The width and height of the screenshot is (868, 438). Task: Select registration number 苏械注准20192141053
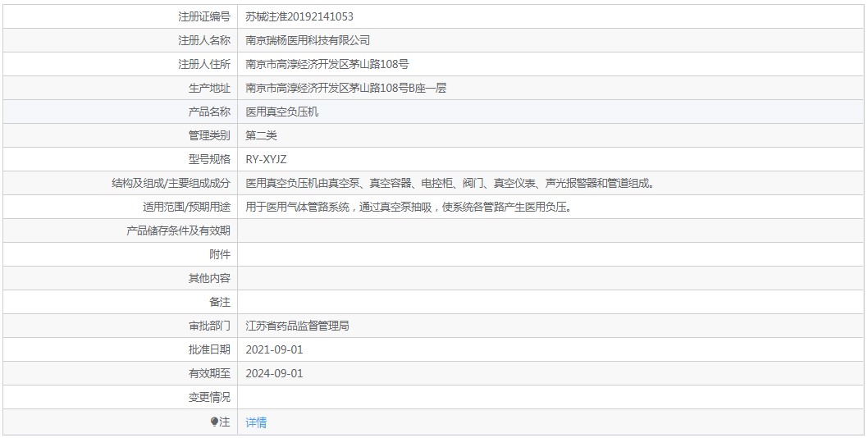[299, 16]
